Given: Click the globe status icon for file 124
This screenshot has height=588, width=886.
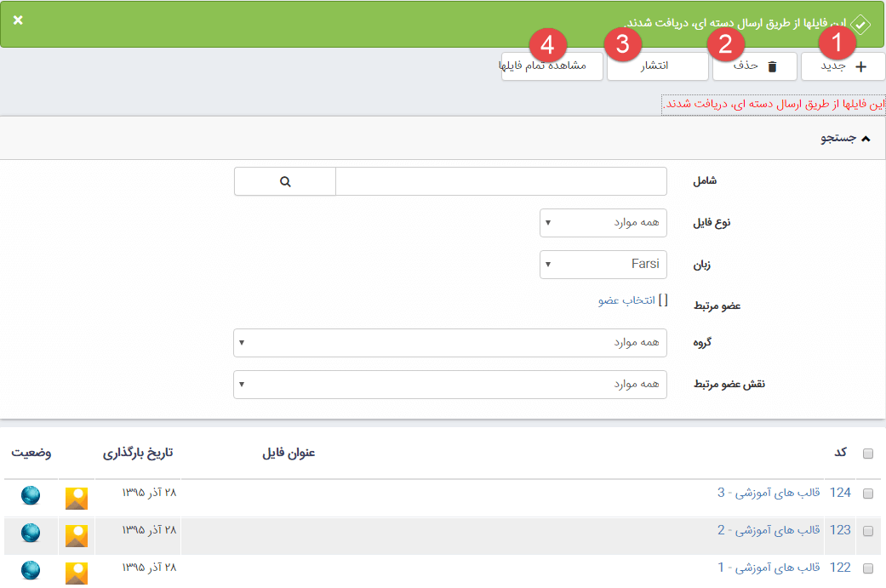Looking at the screenshot, I should [x=31, y=496].
